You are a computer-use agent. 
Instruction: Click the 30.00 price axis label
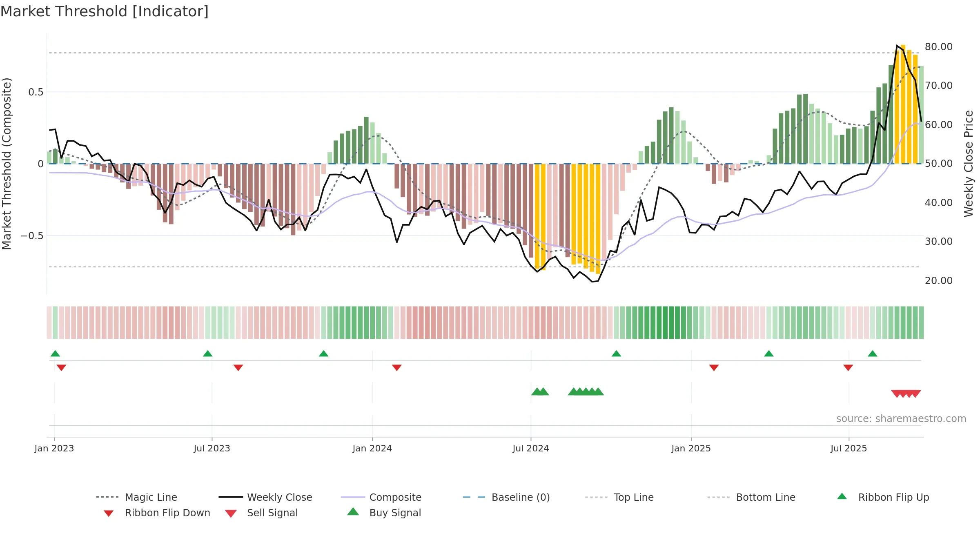(939, 242)
